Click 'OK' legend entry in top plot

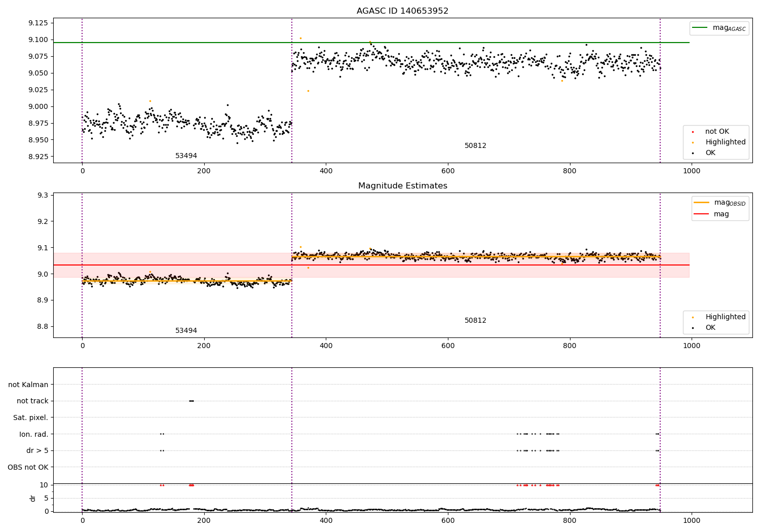coord(710,153)
